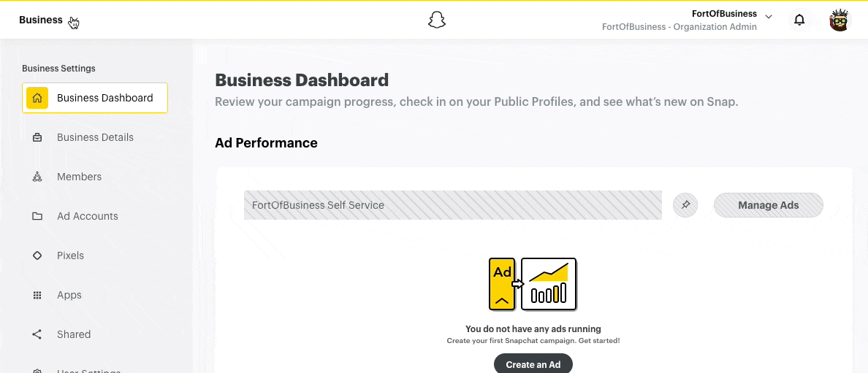Select Pixels from Business Settings
This screenshot has width=868, height=373.
[x=70, y=255]
